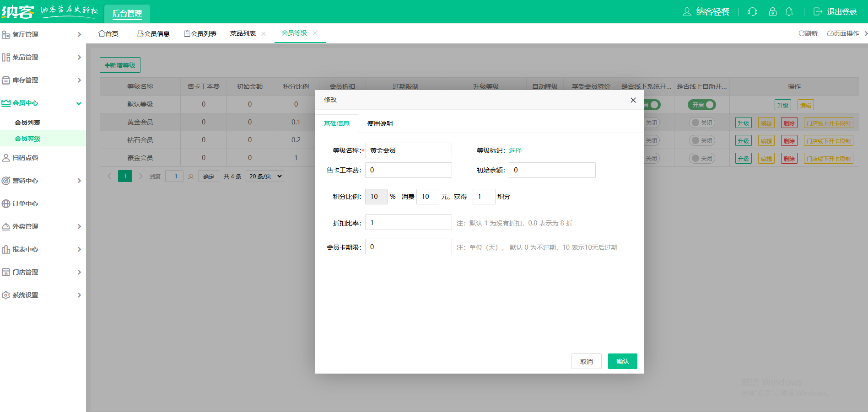Click the 外卖管理 sidebar icon
The width and height of the screenshot is (868, 412).
coord(6,226)
